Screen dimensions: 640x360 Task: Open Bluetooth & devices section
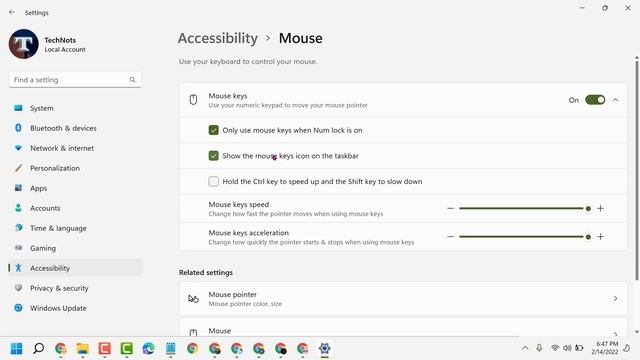point(75,128)
